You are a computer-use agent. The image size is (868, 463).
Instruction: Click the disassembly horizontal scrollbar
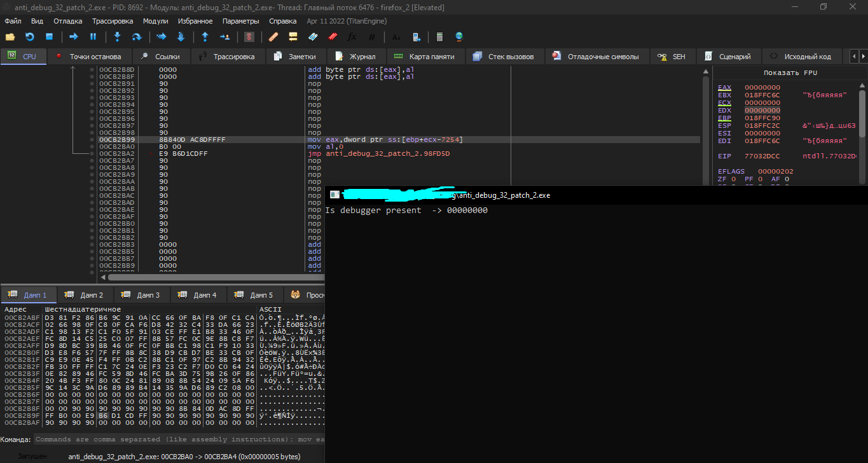(x=215, y=277)
